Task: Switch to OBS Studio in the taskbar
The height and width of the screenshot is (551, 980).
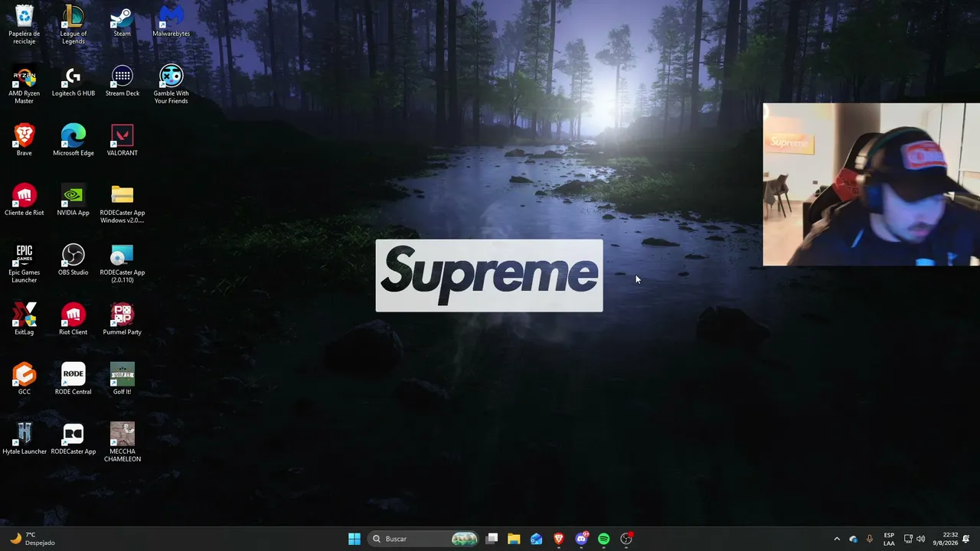Action: [627, 539]
